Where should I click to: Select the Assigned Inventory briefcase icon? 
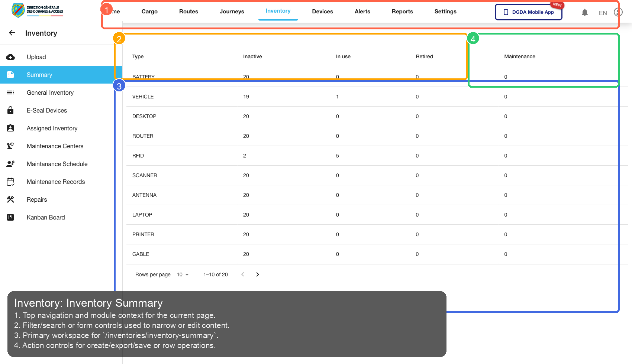click(10, 128)
